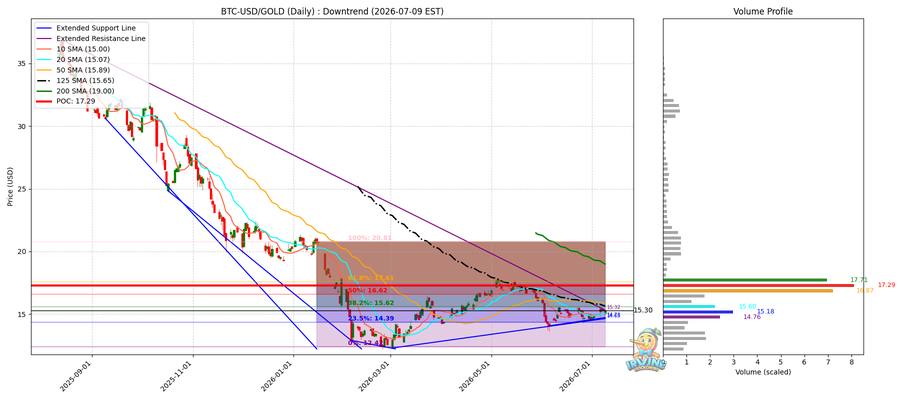Click the blue volume profile value '15.18'
The height and width of the screenshot is (400, 900).
766,312
